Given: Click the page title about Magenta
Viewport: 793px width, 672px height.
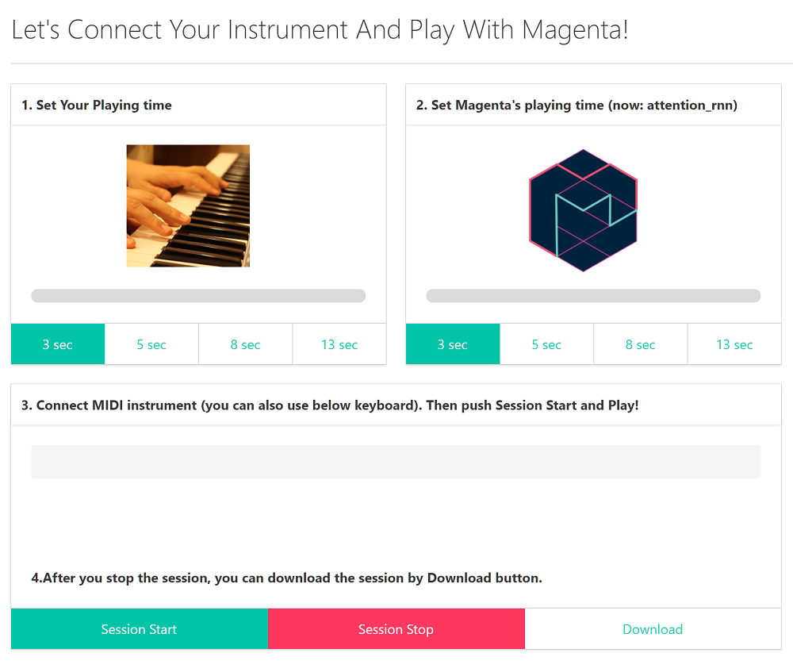Looking at the screenshot, I should [320, 29].
